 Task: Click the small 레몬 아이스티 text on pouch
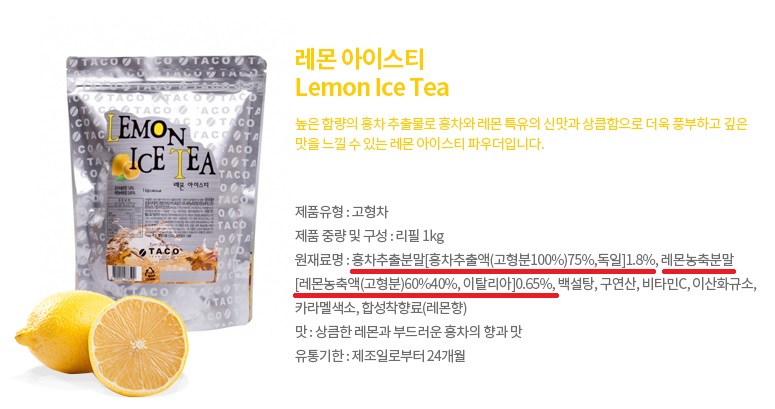[191, 184]
